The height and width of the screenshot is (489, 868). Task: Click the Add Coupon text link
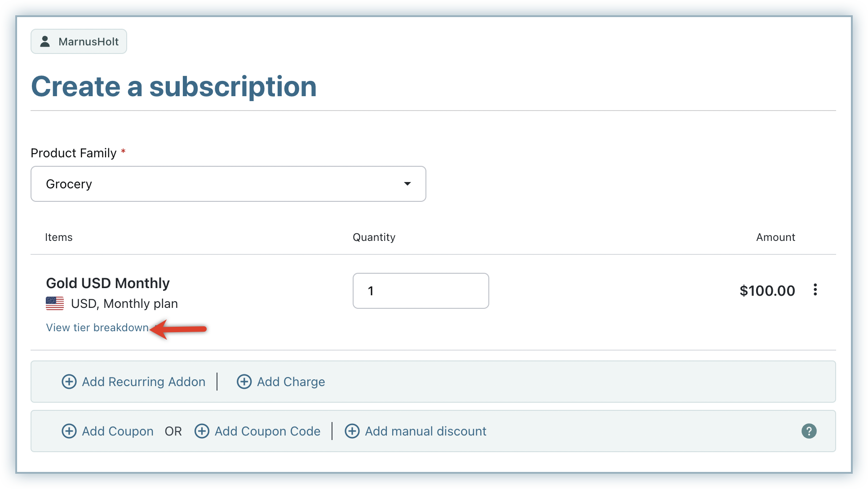click(117, 431)
